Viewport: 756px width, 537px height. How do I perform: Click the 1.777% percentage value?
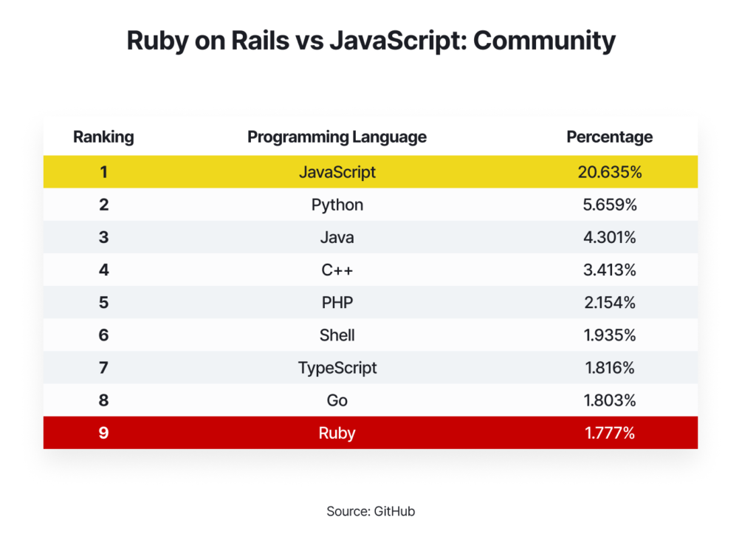(x=609, y=433)
